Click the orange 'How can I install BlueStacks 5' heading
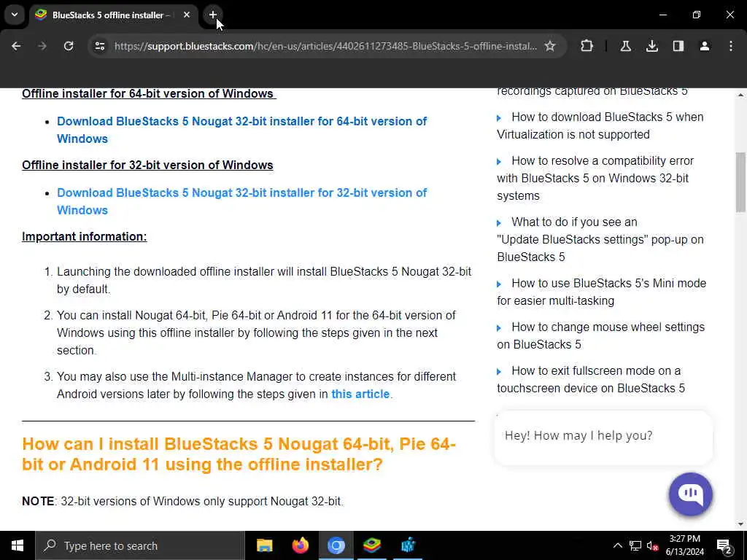 (x=239, y=454)
